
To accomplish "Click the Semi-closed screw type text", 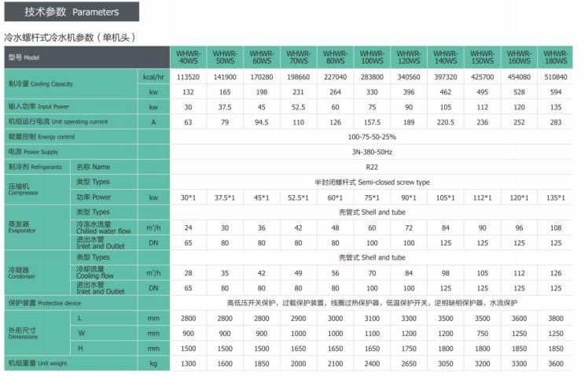I will click(372, 182).
